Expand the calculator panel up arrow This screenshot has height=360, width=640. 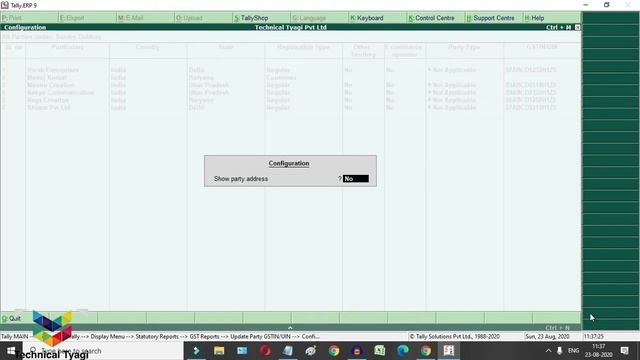290,328
